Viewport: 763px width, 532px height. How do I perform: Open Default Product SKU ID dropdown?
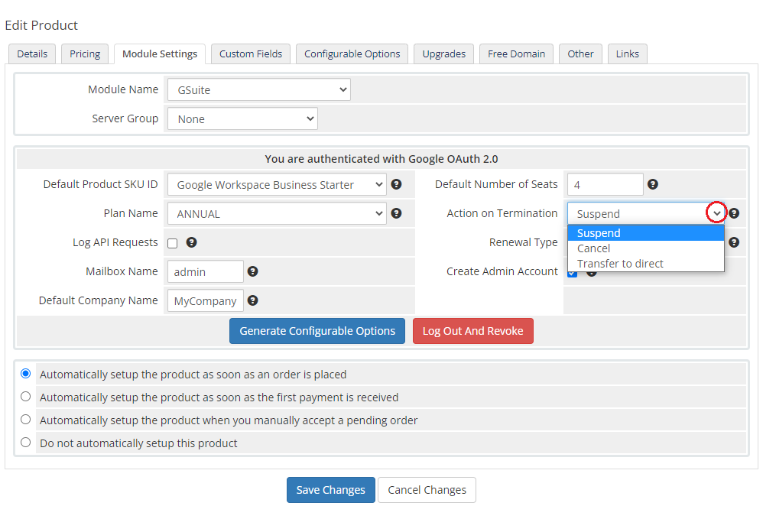(x=277, y=185)
